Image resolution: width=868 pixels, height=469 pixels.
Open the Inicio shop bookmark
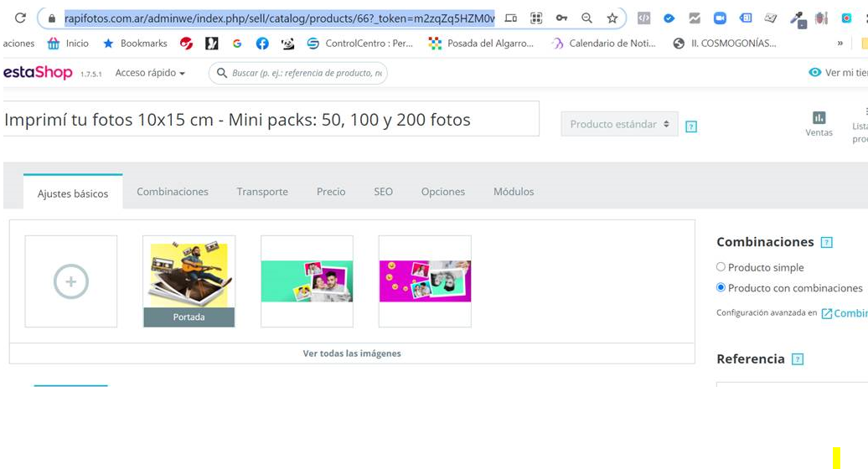(x=68, y=44)
